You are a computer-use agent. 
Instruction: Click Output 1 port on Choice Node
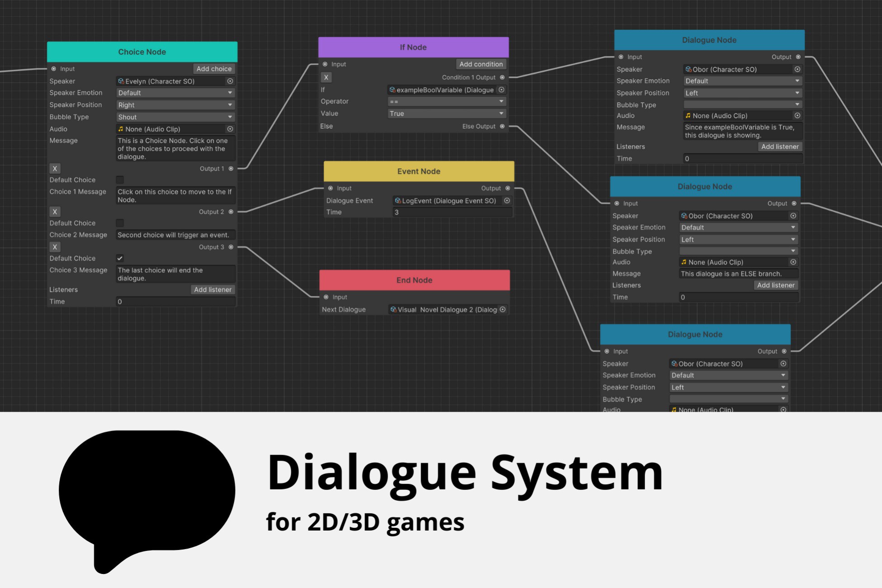[x=231, y=168]
